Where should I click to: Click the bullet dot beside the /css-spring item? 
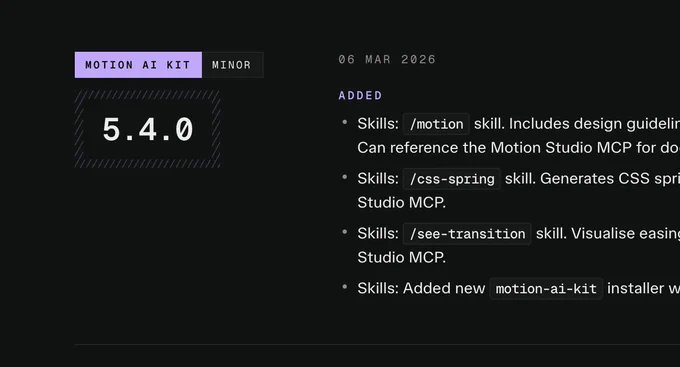pyautogui.click(x=345, y=177)
